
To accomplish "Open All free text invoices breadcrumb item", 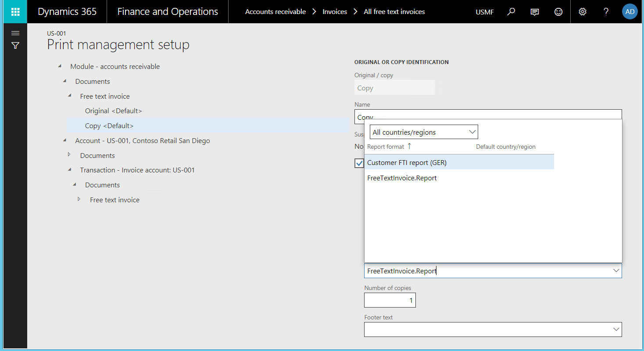I will (394, 11).
